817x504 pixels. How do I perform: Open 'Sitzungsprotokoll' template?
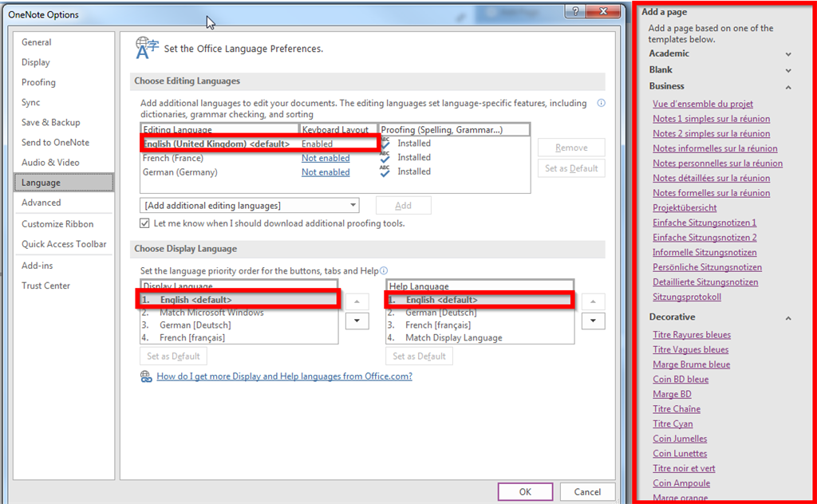[x=687, y=297]
